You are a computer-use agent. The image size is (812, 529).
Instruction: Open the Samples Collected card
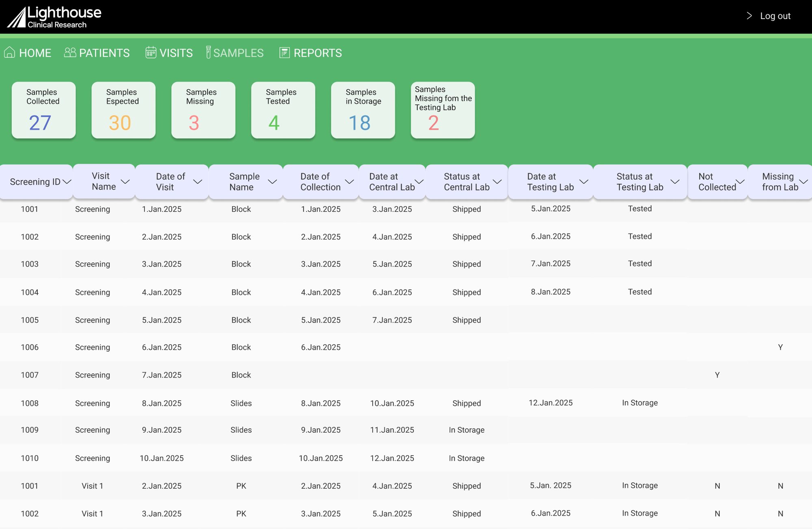tap(43, 110)
